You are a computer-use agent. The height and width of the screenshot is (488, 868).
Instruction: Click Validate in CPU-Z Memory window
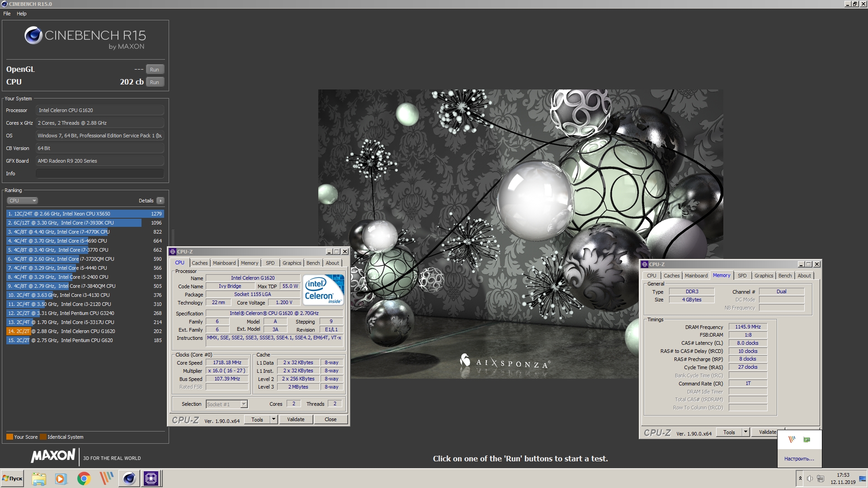[764, 432]
